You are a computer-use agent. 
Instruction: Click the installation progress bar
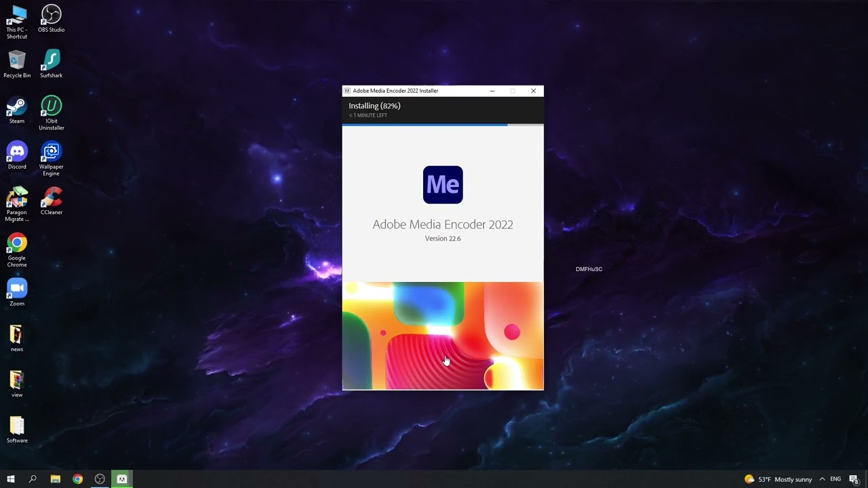(x=443, y=125)
